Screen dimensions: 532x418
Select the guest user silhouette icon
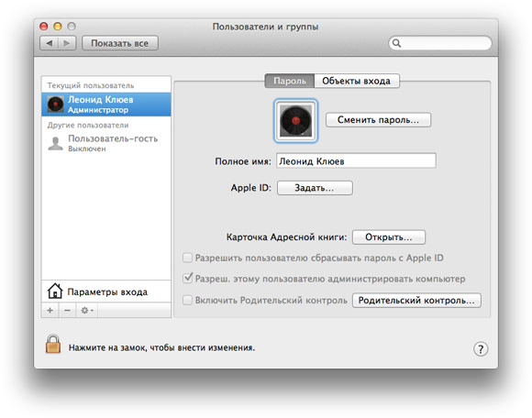click(55, 143)
